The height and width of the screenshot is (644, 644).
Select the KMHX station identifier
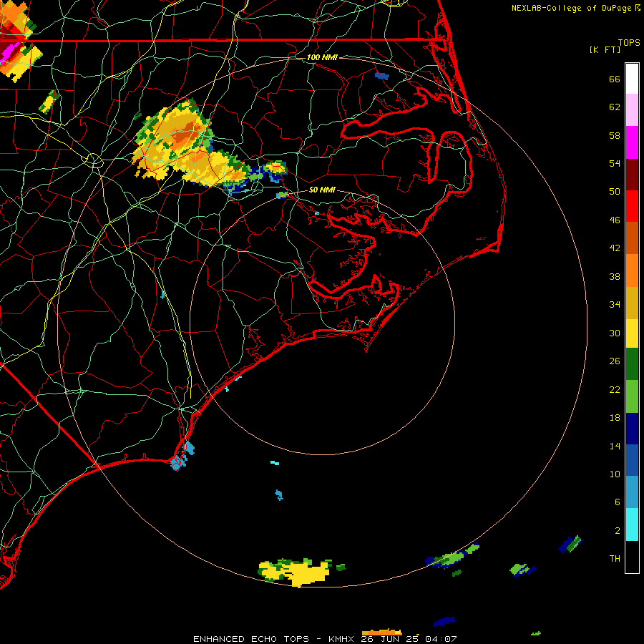[x=341, y=639]
